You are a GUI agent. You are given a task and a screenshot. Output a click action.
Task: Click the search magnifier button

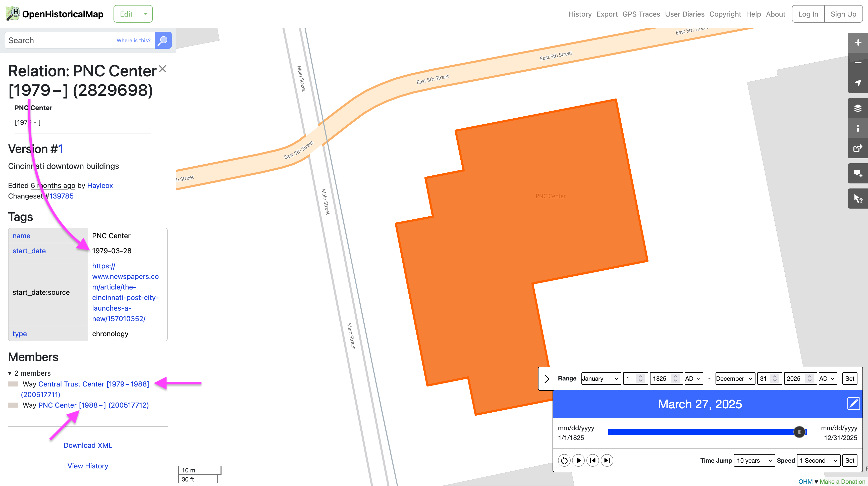pyautogui.click(x=163, y=40)
